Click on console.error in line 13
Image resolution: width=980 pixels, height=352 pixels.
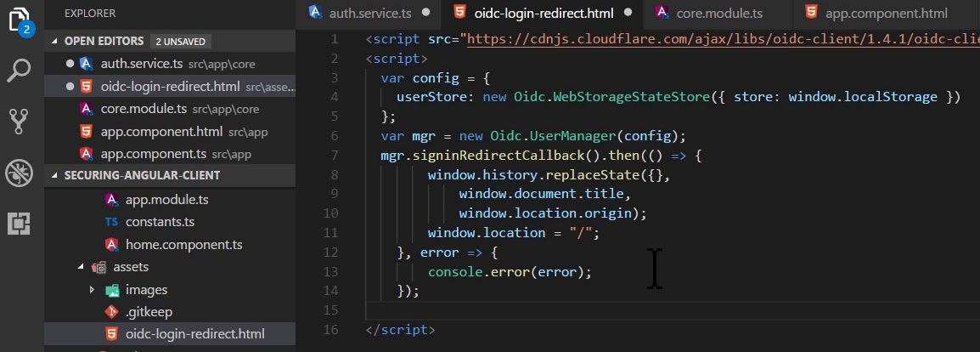(x=478, y=272)
